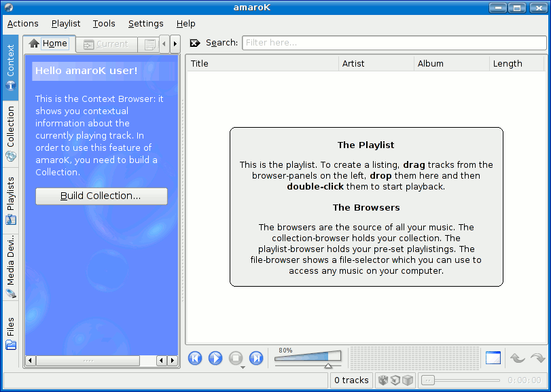Viewport: 551px width, 392px height.
Task: Toggle the repeat playlist status icon
Action: click(395, 380)
